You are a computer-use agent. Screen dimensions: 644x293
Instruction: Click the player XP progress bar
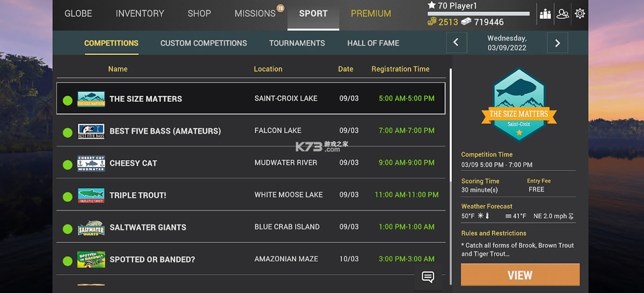point(478,14)
